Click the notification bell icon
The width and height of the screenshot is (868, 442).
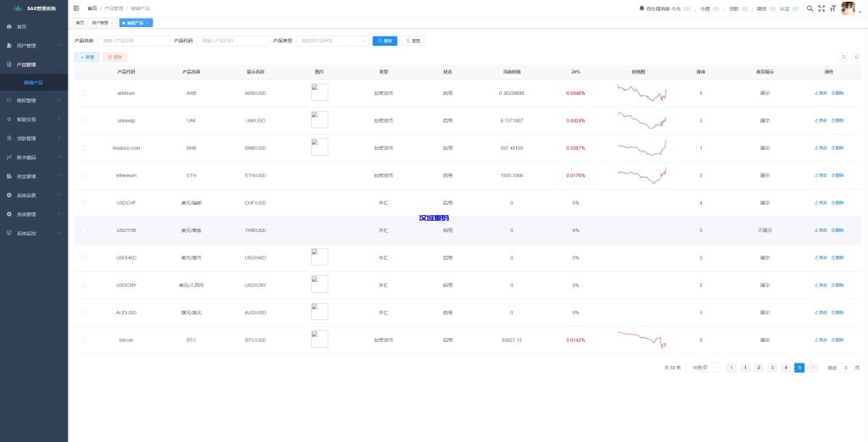pos(641,8)
